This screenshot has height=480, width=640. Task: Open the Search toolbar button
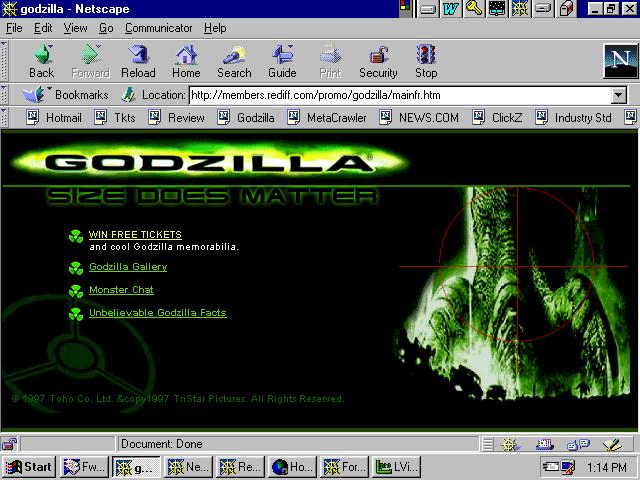coord(234,61)
